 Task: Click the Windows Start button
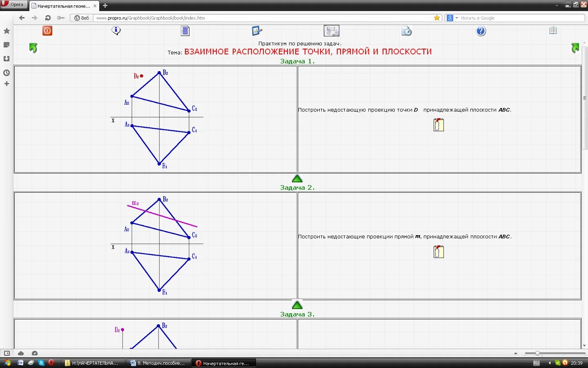click(7, 363)
